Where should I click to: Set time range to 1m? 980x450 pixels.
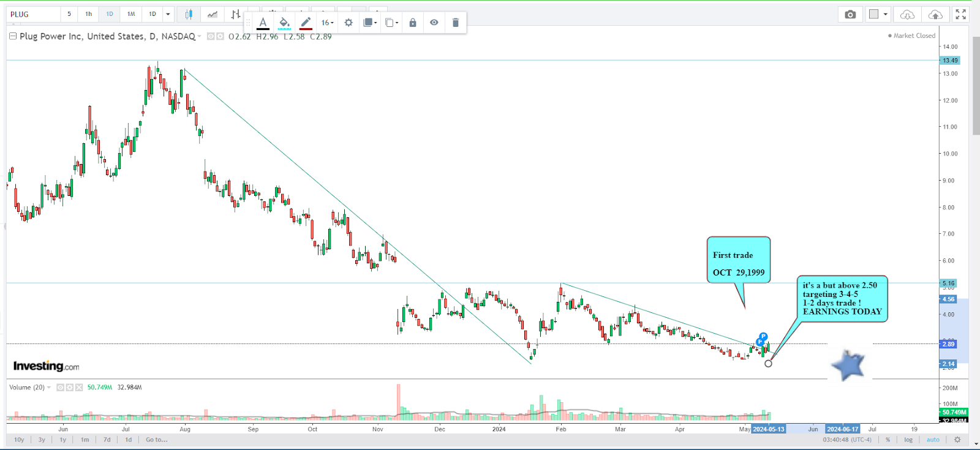click(x=85, y=440)
